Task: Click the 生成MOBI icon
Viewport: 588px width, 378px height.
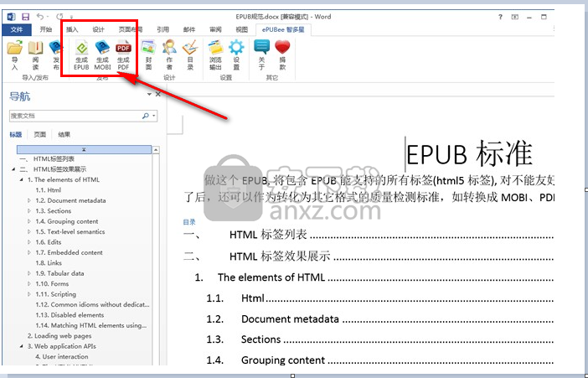Action: 102,55
